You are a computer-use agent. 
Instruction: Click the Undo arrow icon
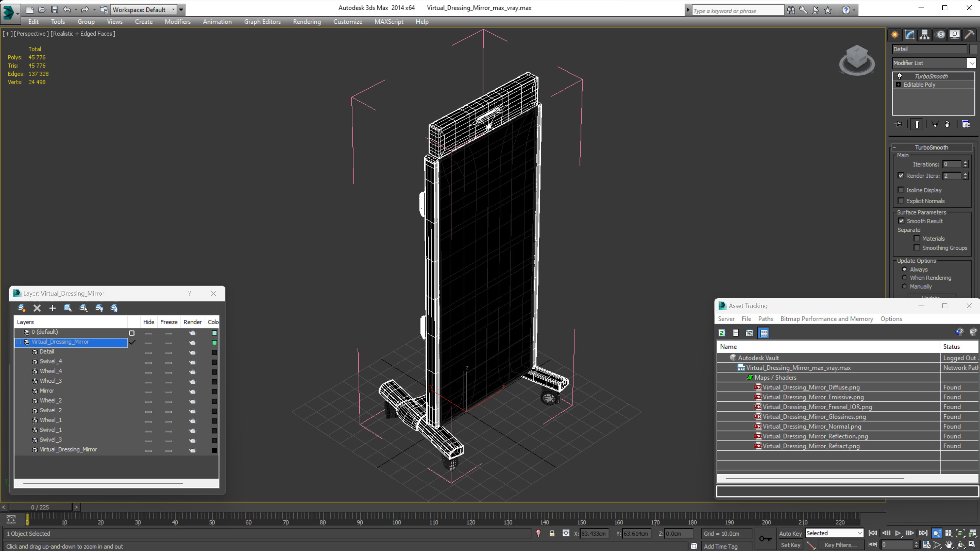[67, 10]
